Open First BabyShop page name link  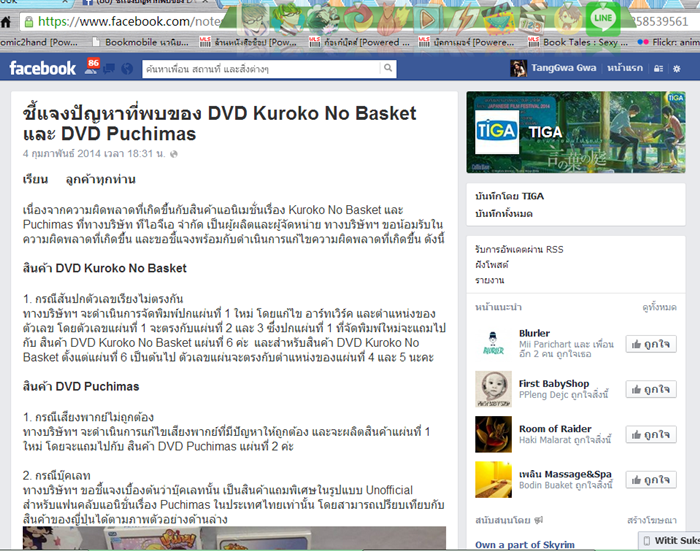point(554,384)
